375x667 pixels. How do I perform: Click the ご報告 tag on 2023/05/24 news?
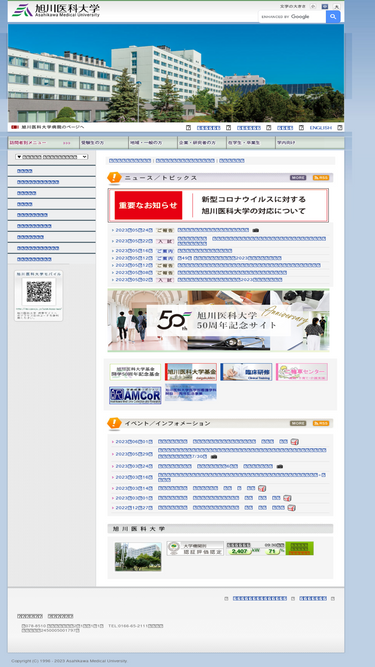(165, 230)
